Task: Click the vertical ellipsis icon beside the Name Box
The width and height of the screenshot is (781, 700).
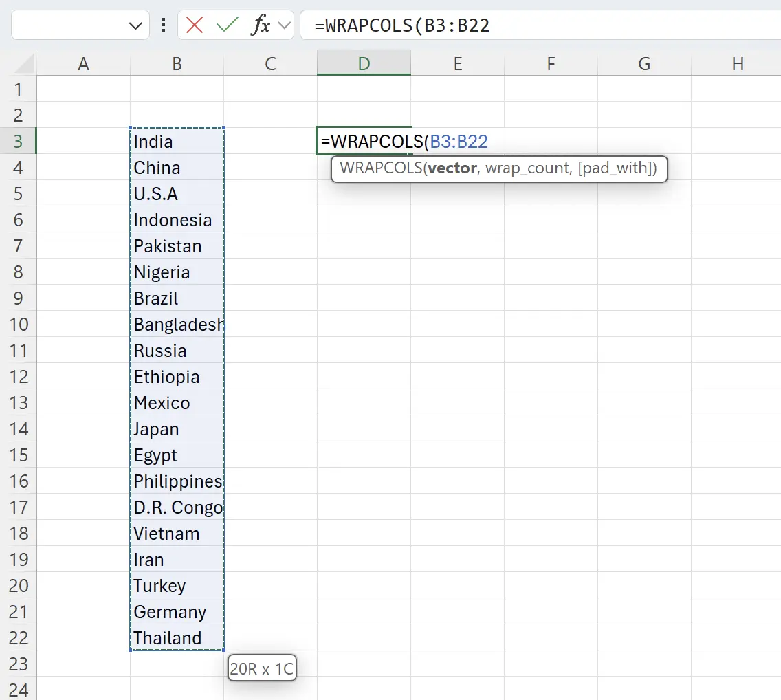Action: (163, 25)
